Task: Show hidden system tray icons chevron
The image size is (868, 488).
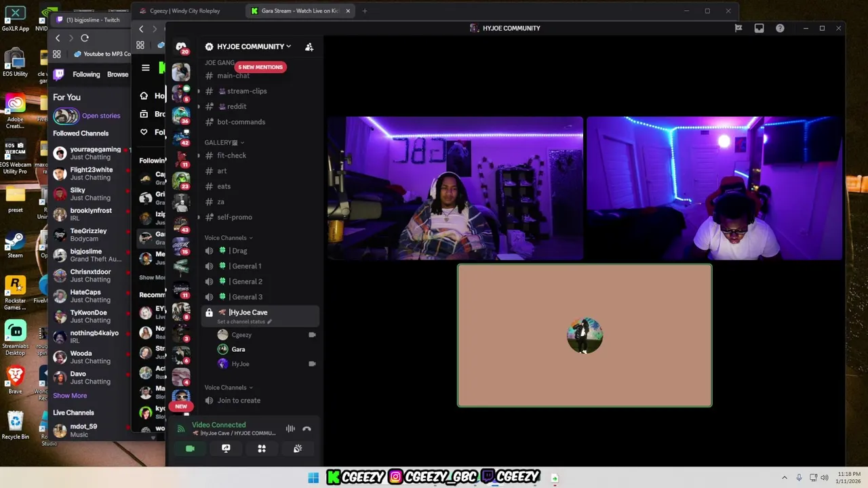Action: point(785,478)
